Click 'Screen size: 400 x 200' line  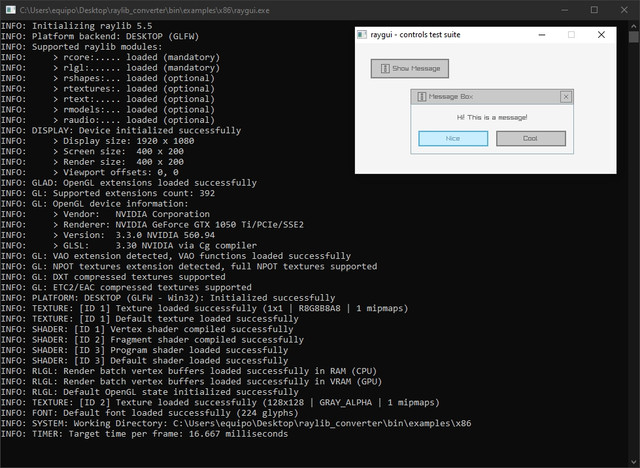point(92,151)
